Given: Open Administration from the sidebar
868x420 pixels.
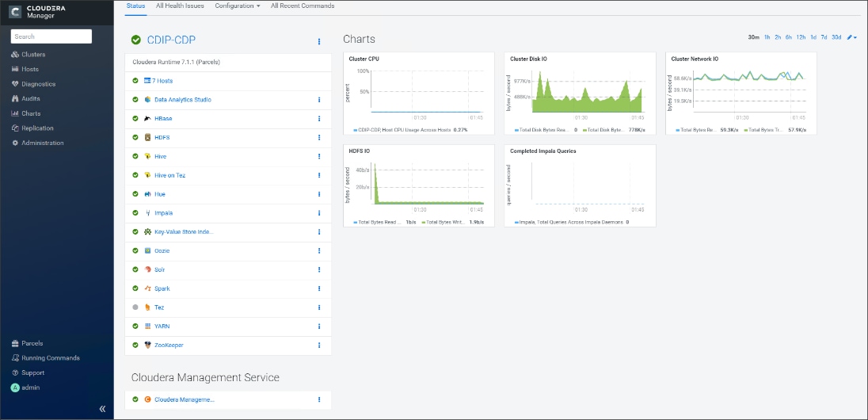Looking at the screenshot, I should (37, 143).
